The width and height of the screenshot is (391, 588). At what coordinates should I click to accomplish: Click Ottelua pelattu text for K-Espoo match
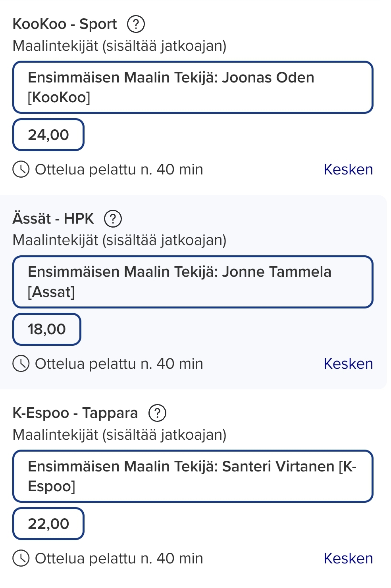pos(119,558)
